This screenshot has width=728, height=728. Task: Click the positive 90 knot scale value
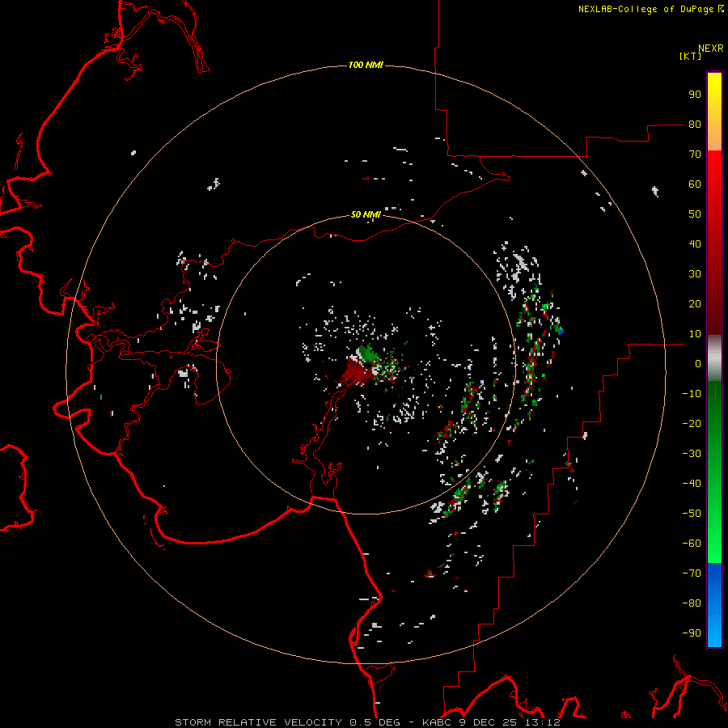point(695,95)
